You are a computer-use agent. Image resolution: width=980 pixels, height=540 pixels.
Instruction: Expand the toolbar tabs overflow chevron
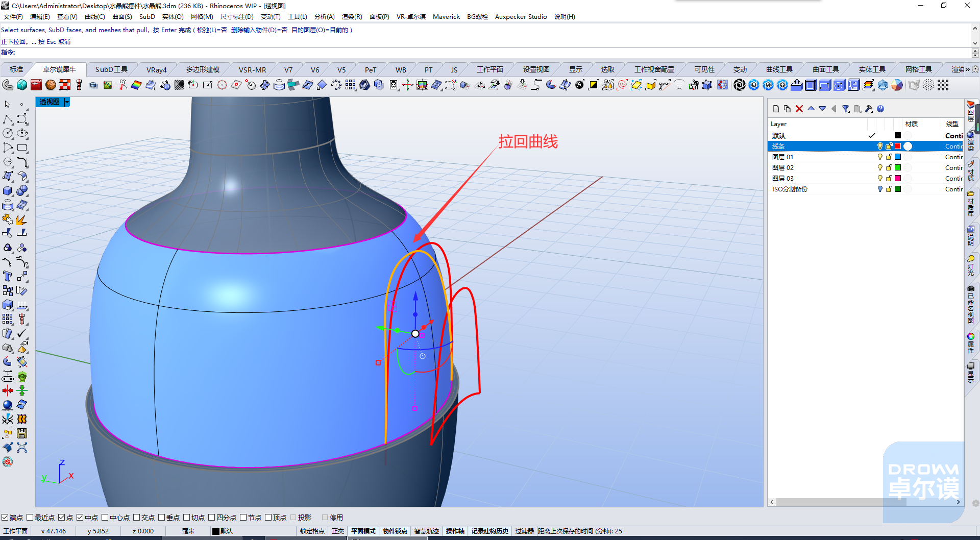point(968,69)
